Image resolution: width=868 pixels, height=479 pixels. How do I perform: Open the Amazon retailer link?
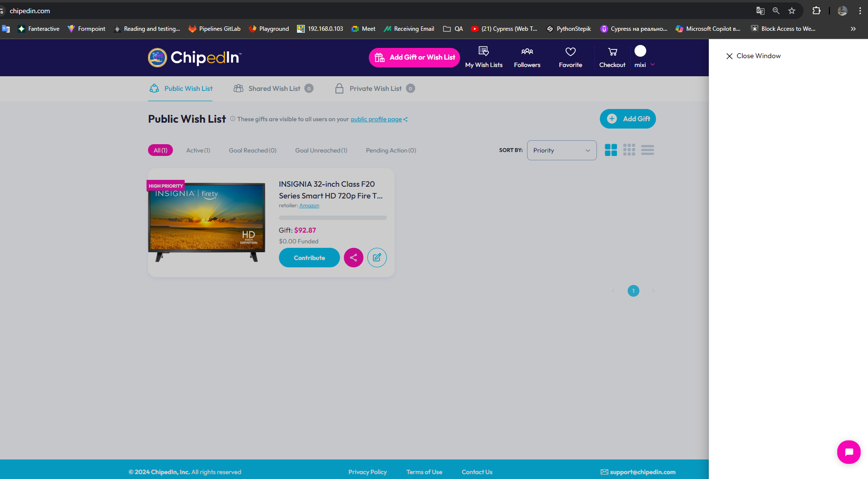click(309, 205)
